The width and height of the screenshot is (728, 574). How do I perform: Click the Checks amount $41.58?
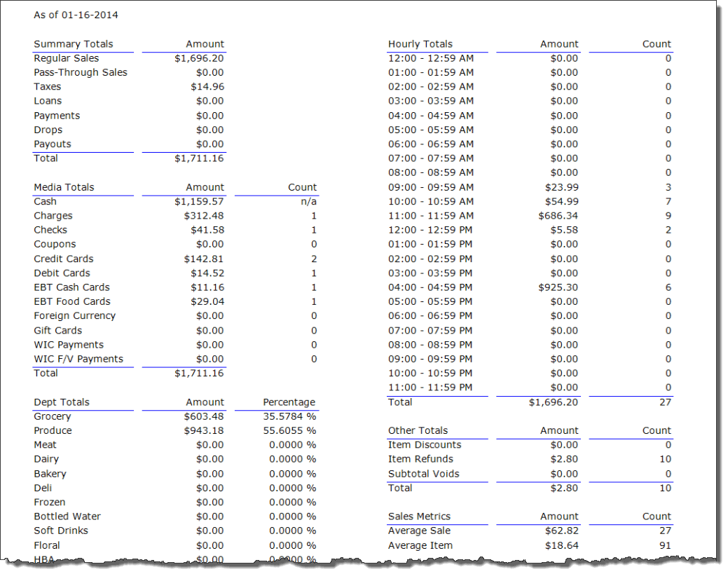207,230
